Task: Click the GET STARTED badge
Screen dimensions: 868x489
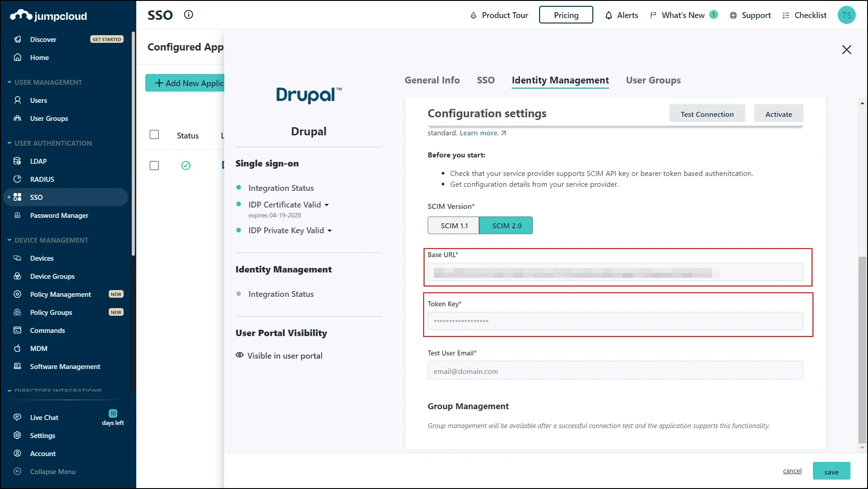Action: (107, 39)
